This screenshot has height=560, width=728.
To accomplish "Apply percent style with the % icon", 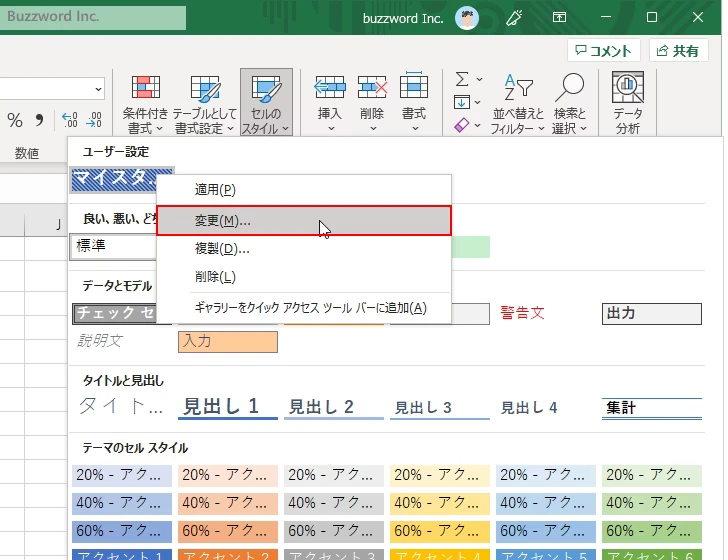I will click(x=15, y=120).
